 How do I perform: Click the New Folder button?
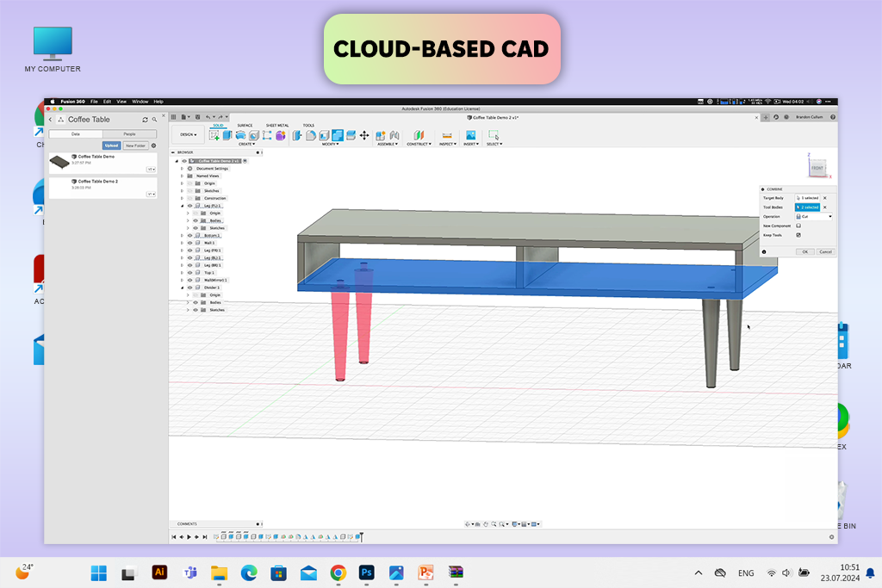135,145
